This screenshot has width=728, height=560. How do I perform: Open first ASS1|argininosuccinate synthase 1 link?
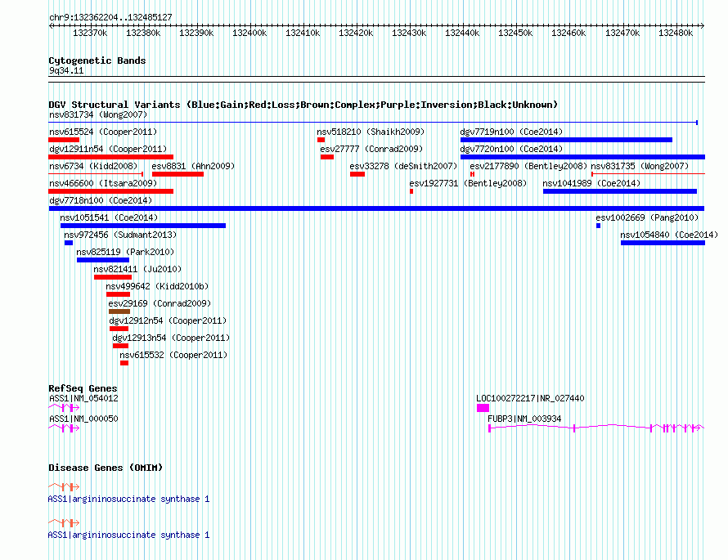(128, 500)
